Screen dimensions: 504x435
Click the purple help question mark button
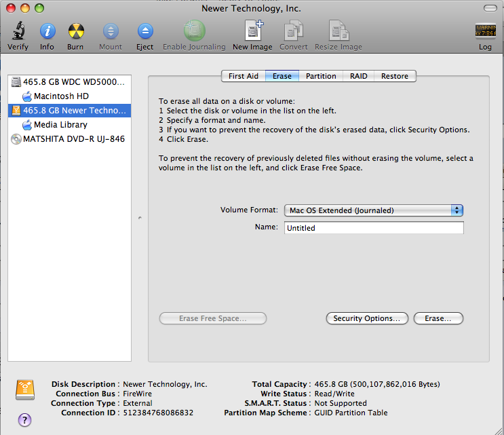[x=24, y=419]
